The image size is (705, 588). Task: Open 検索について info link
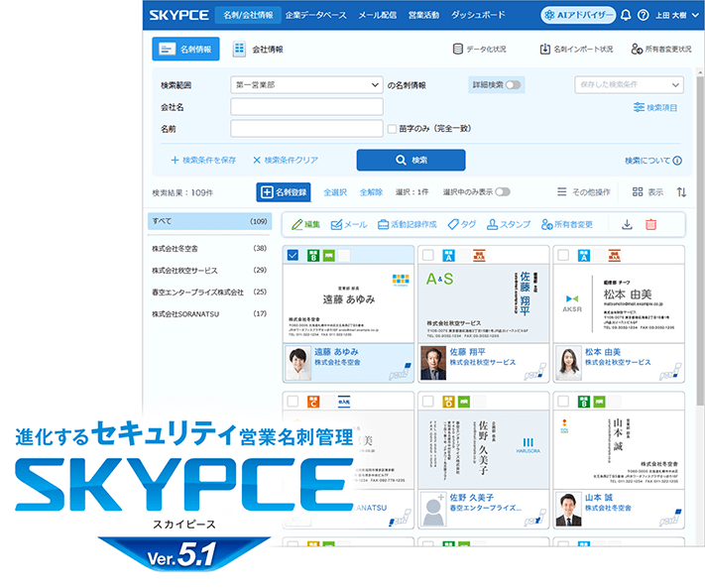[x=653, y=161]
